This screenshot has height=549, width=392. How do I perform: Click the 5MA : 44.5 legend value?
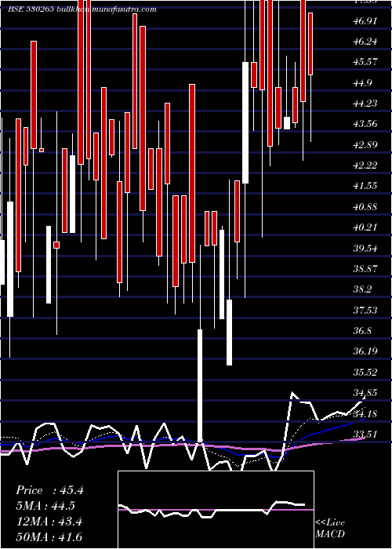tap(46, 506)
